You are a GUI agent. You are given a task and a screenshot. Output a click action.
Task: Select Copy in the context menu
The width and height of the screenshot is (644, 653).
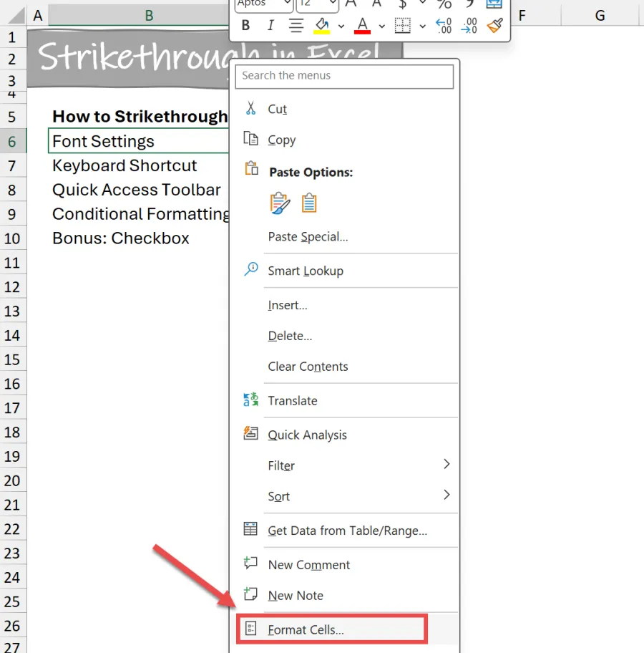(x=281, y=140)
